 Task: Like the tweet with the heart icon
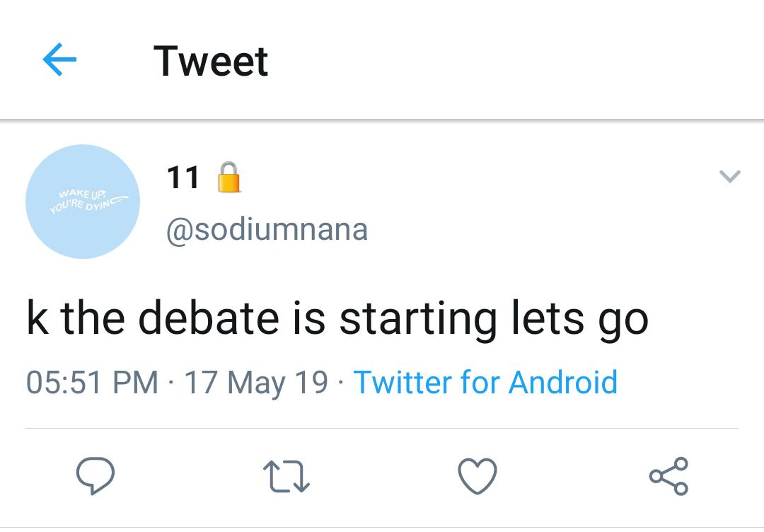477,476
